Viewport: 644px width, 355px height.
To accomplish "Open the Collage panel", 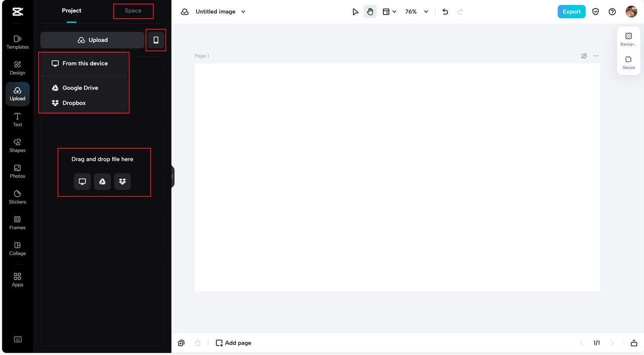I will (18, 248).
